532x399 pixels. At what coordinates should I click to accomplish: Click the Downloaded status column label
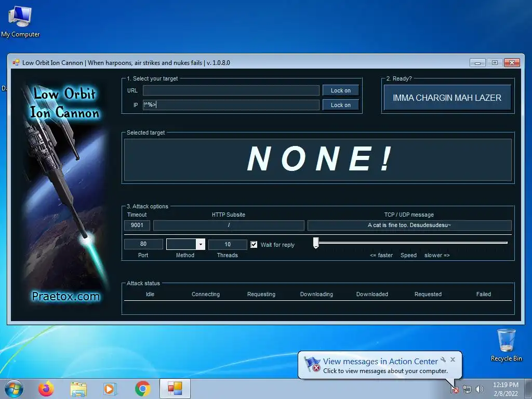(372, 294)
